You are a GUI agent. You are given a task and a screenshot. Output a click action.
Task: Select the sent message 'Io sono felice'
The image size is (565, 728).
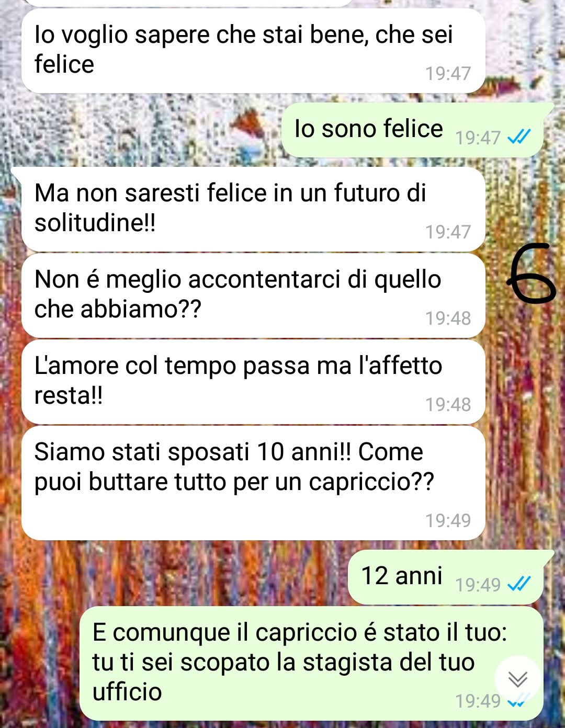(412, 130)
